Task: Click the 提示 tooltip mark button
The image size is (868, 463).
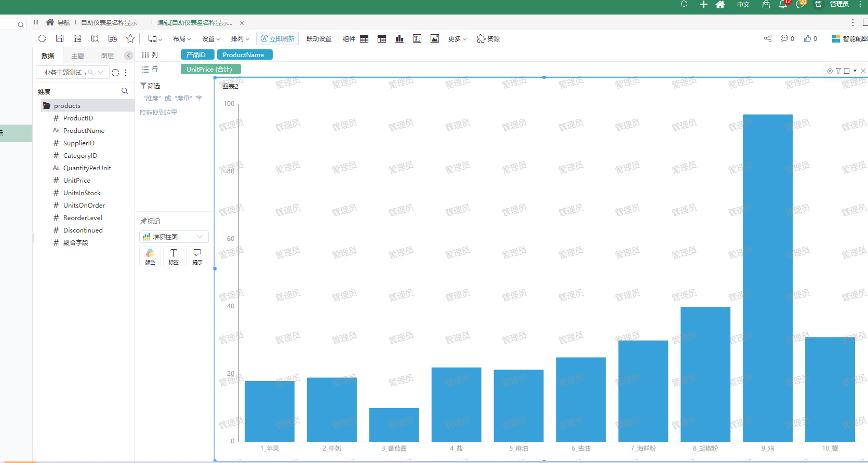Action: pos(197,256)
